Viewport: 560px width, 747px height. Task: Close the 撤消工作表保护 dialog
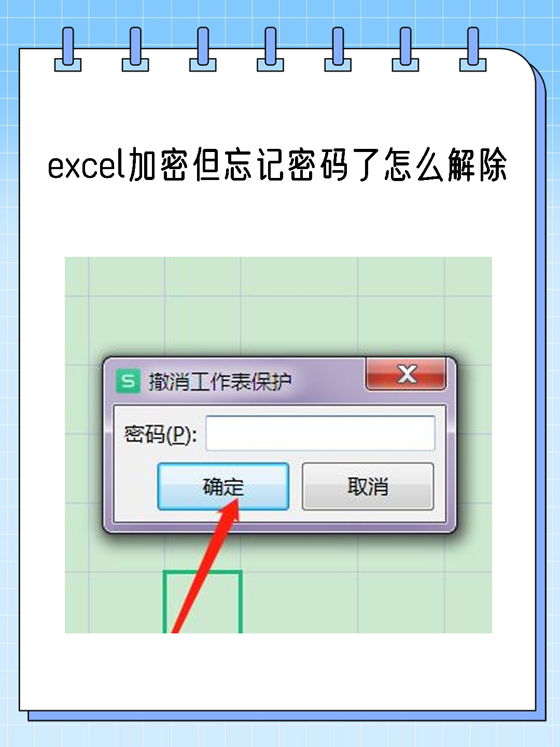pos(406,374)
